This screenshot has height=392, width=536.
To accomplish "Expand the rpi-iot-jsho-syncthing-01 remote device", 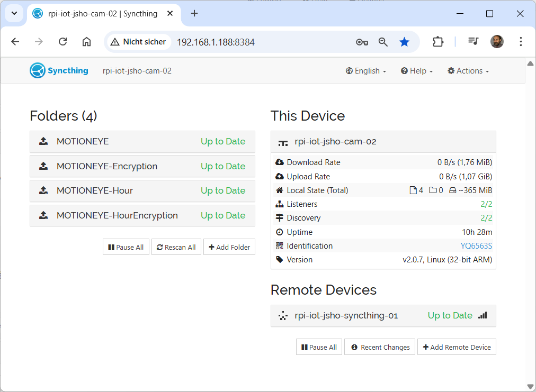I will tap(383, 316).
